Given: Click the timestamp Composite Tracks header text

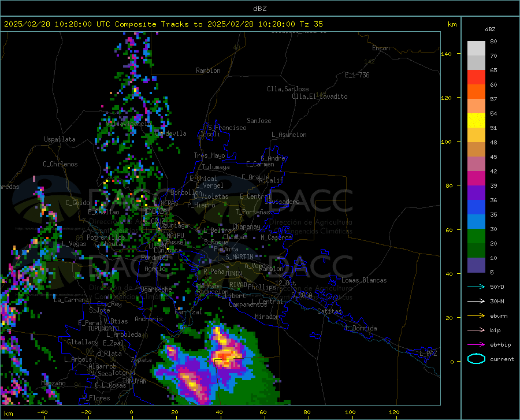Looking at the screenshot, I should pyautogui.click(x=163, y=24).
